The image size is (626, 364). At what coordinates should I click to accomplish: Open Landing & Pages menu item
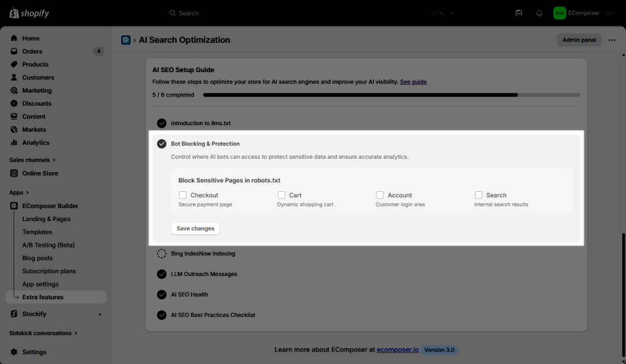pos(46,219)
